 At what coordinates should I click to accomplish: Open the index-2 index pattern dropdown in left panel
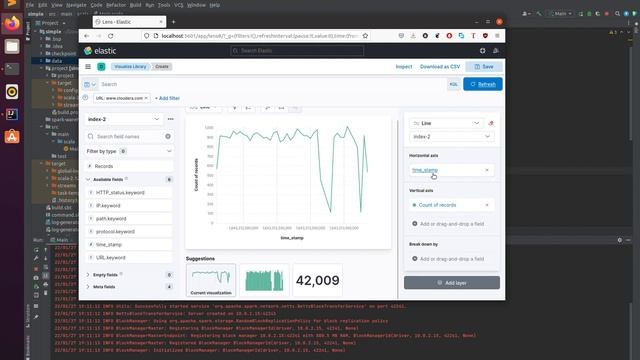tap(123, 119)
